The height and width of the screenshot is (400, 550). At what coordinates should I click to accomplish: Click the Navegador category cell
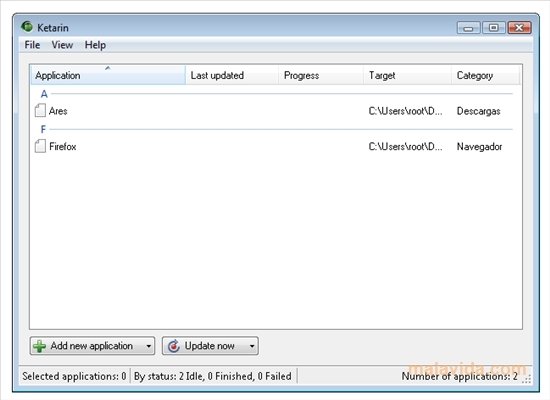coord(479,147)
